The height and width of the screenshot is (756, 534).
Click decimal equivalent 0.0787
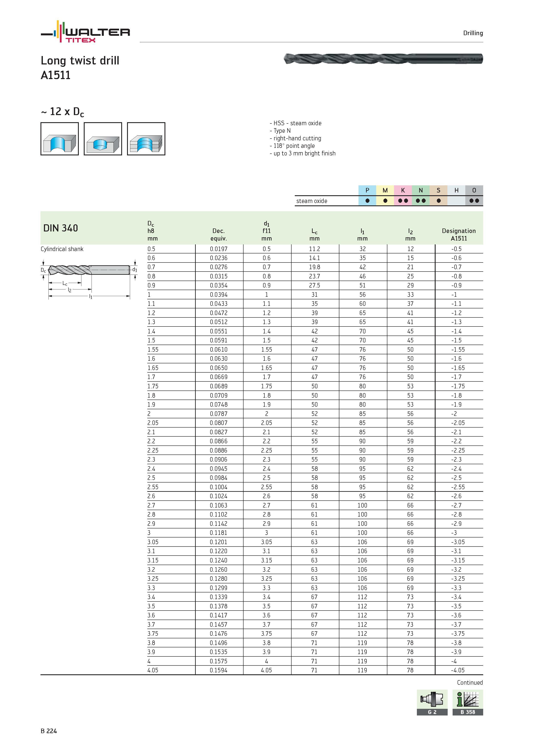coord(219,414)
